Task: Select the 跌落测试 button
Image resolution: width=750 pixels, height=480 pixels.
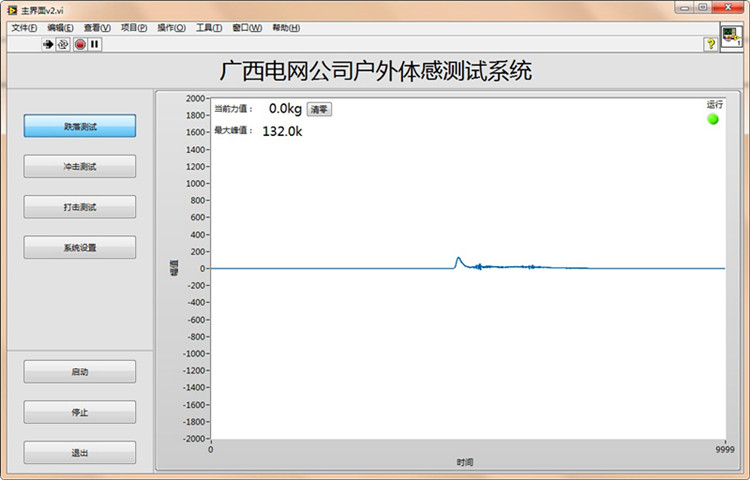Action: coord(80,126)
